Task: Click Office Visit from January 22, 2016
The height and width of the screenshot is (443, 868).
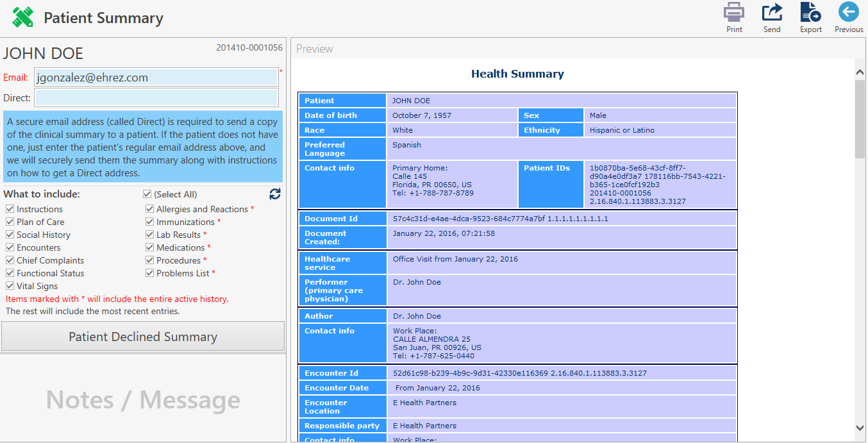Action: click(x=455, y=259)
